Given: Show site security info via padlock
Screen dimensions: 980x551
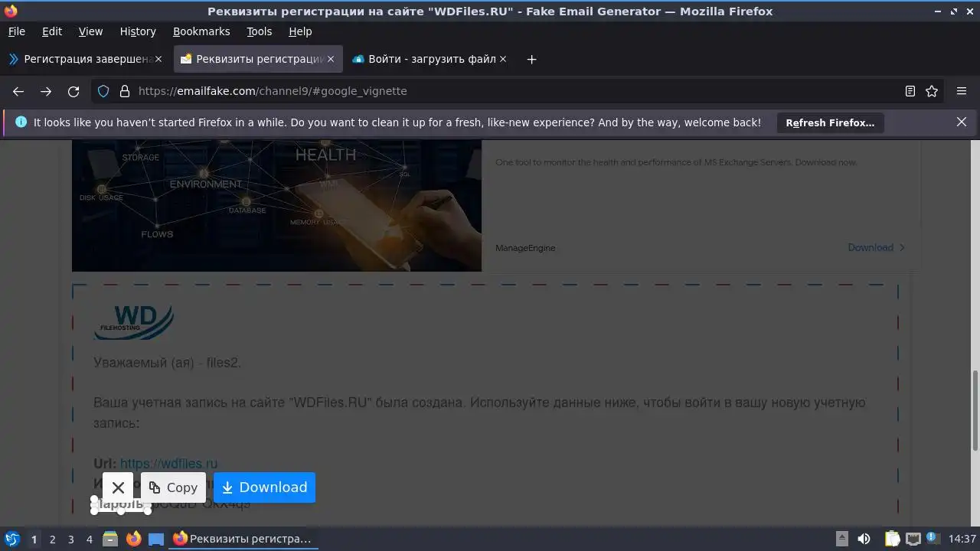Looking at the screenshot, I should (125, 91).
